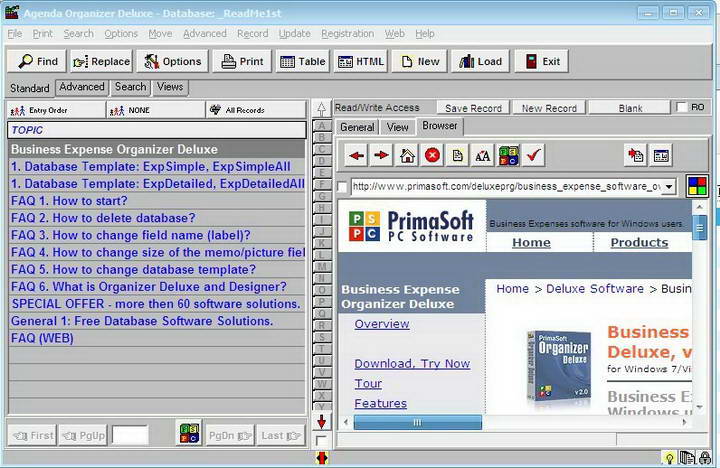Switch to the Advanced toolbar tab
Image resolution: width=720 pixels, height=468 pixels.
click(82, 87)
